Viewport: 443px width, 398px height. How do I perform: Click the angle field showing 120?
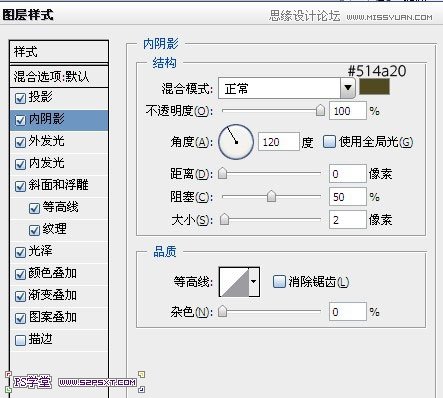pos(279,142)
